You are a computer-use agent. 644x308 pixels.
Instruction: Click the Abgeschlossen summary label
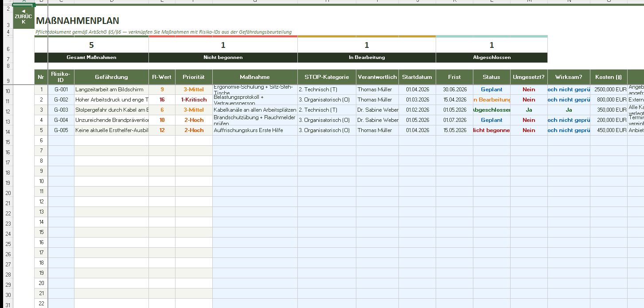pos(492,58)
